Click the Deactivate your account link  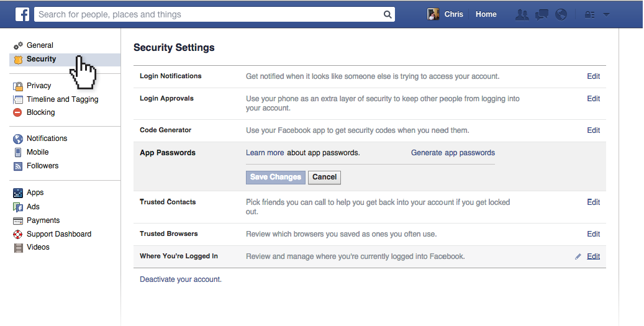tap(181, 279)
